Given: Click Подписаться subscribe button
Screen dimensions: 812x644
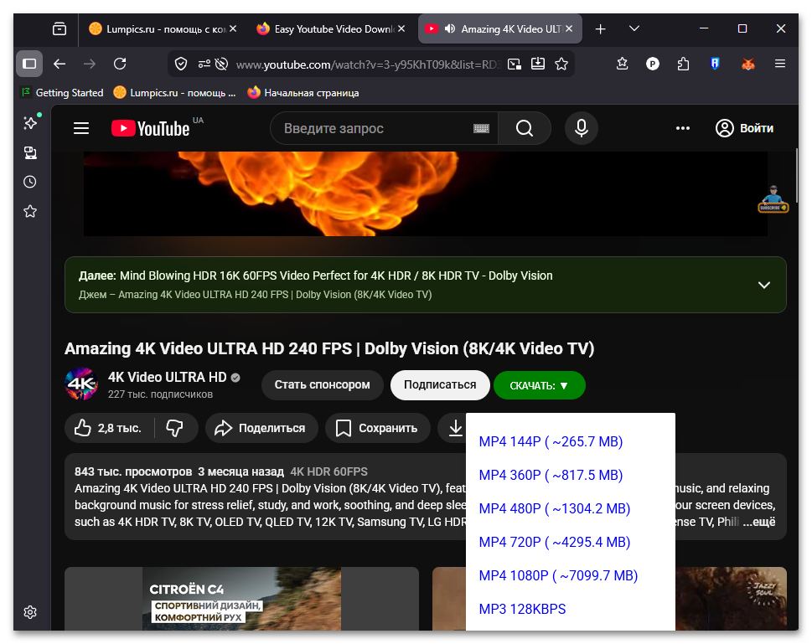Looking at the screenshot, I should click(440, 385).
